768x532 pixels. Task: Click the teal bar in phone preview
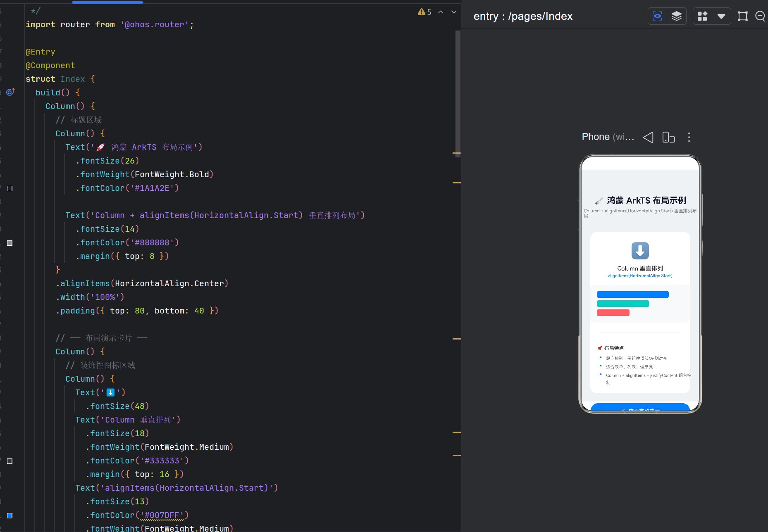623,304
